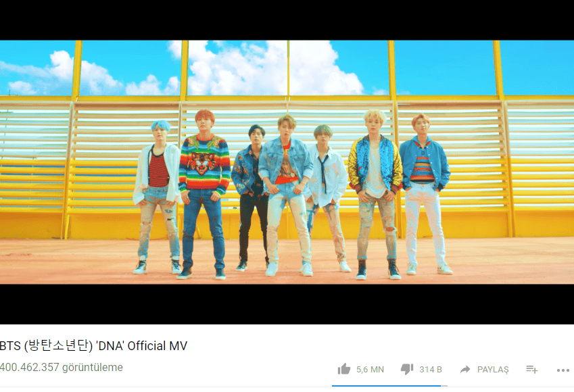Click the person wearing white pants
574x392 pixels.
point(425,194)
